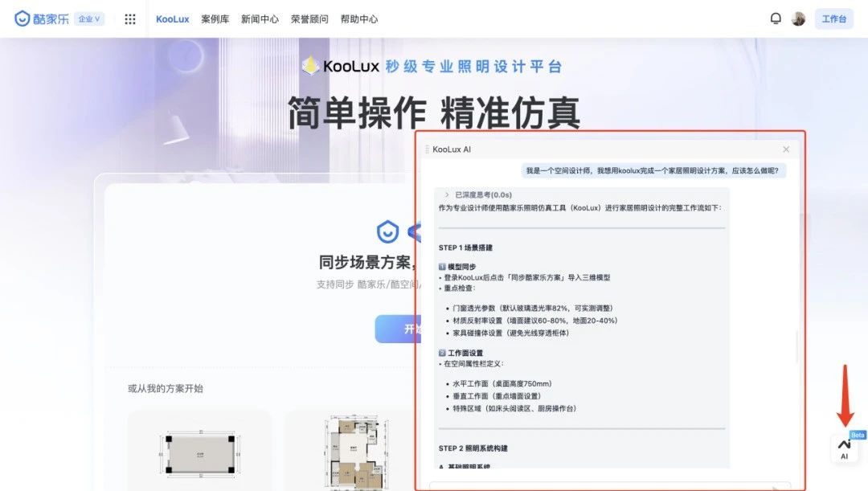The image size is (868, 491).
Task: Click the 开始 blue button
Action: point(398,329)
